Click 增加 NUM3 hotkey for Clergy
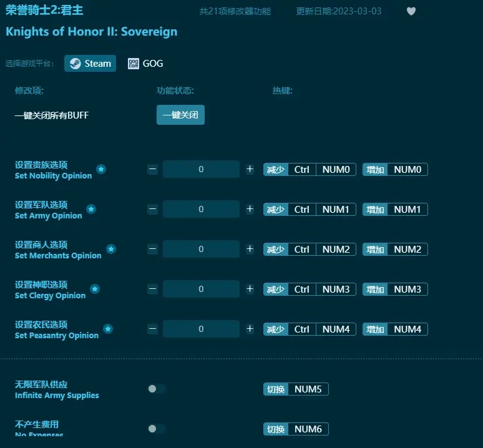The height and width of the screenshot is (448, 483). pyautogui.click(x=395, y=289)
